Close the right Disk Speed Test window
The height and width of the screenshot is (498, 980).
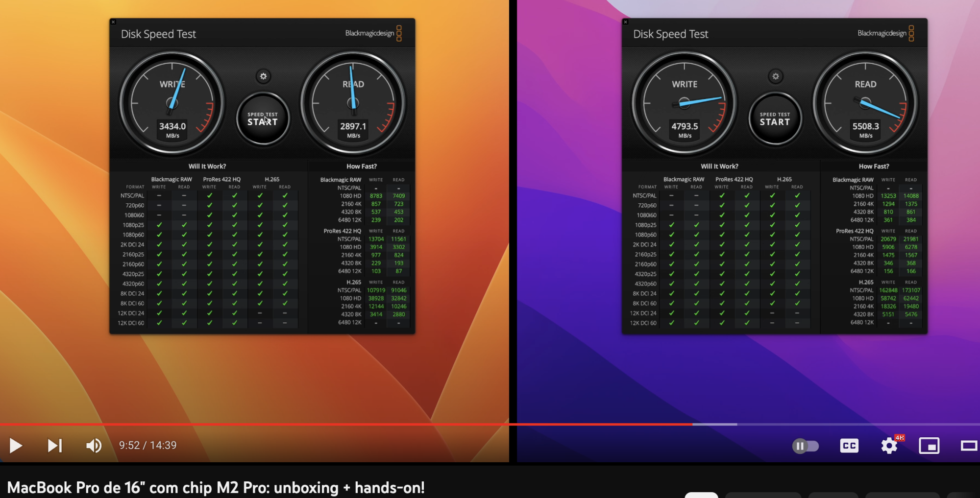point(625,22)
